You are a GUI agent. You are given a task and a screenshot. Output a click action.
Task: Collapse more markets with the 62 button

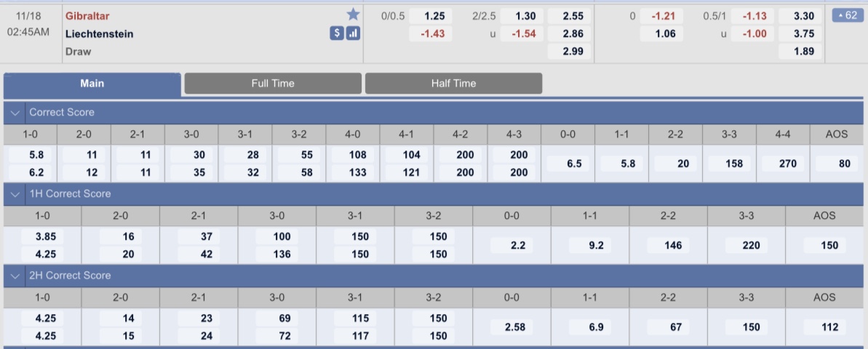point(848,15)
